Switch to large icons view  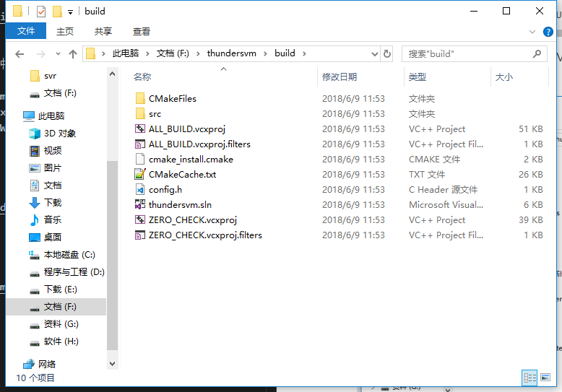[x=546, y=378]
